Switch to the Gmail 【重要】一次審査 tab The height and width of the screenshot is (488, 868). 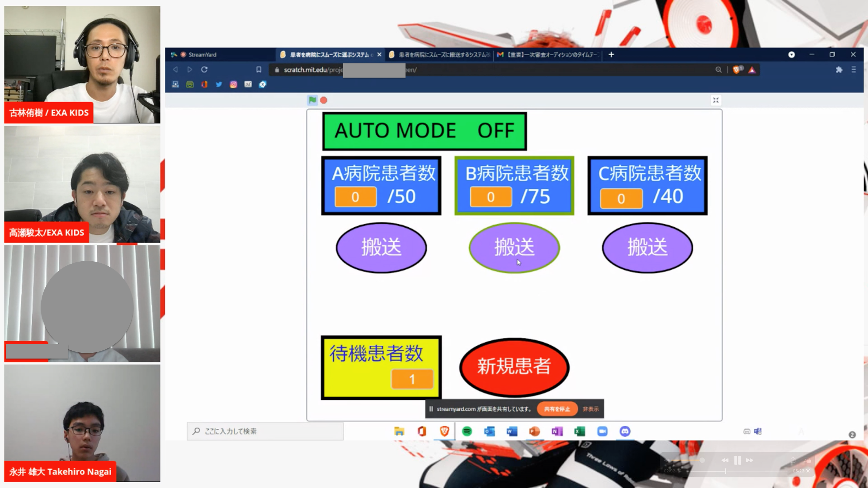(x=548, y=55)
